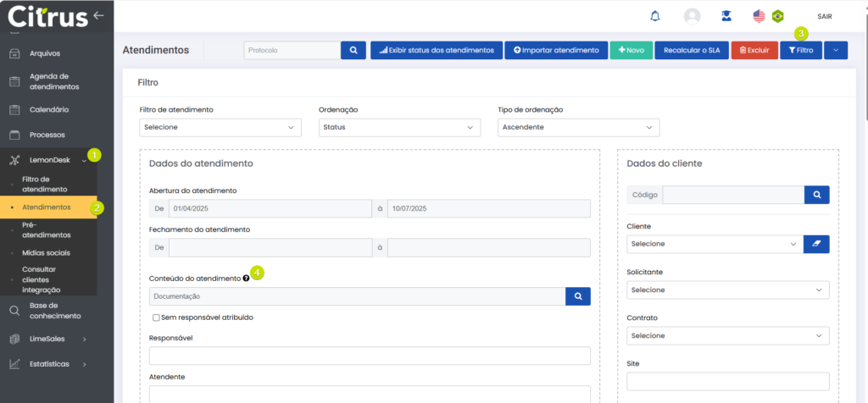This screenshot has height=403, width=868.
Task: Click the red Excluir button
Action: [x=754, y=50]
